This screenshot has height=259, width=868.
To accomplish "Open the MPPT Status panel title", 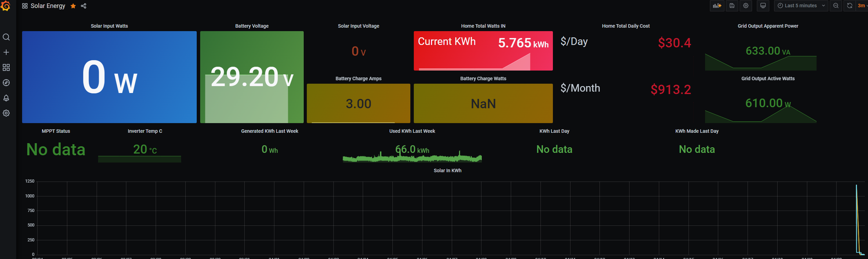I will pyautogui.click(x=56, y=131).
